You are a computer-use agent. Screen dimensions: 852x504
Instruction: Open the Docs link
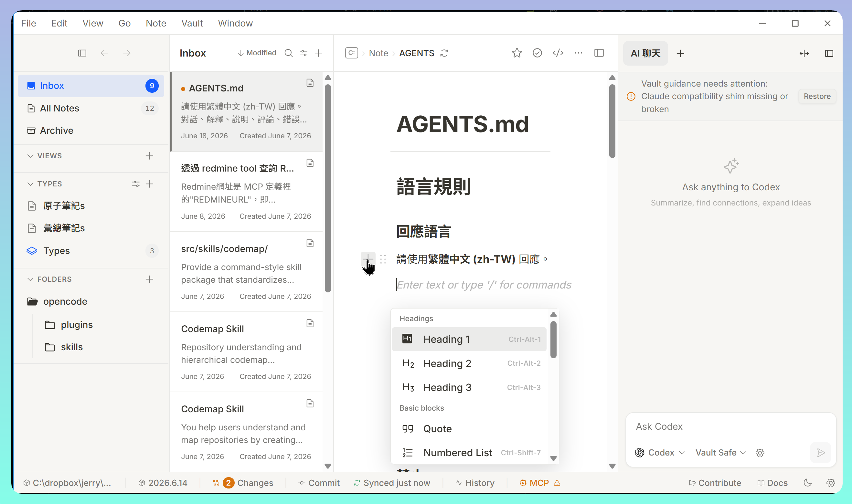click(x=772, y=483)
